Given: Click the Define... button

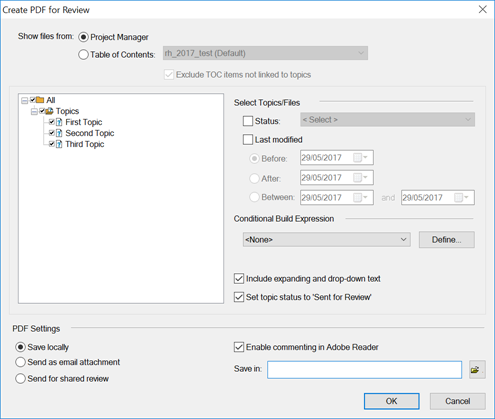Looking at the screenshot, I should pyautogui.click(x=447, y=240).
